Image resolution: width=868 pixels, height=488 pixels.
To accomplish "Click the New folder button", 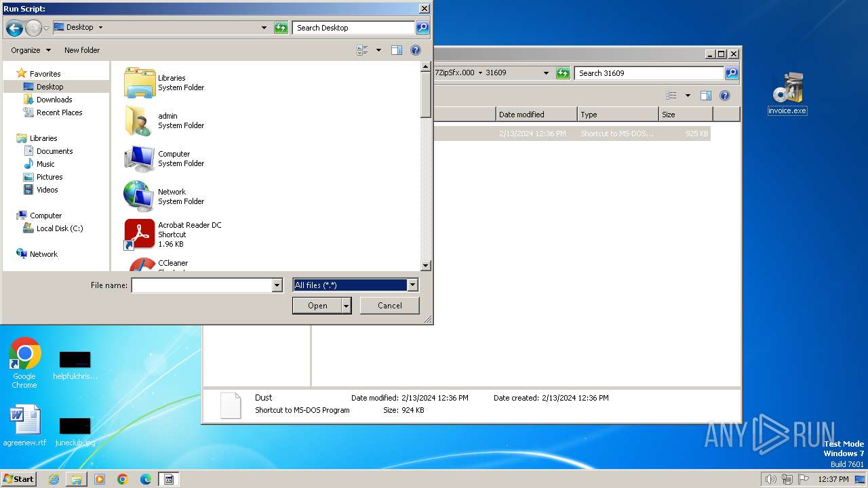I will point(82,50).
